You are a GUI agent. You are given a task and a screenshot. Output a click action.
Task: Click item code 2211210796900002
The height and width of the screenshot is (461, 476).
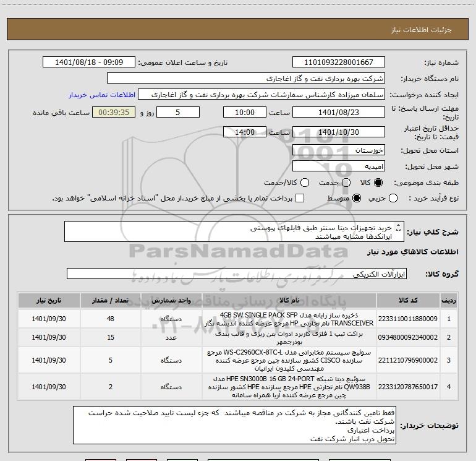coord(408,360)
